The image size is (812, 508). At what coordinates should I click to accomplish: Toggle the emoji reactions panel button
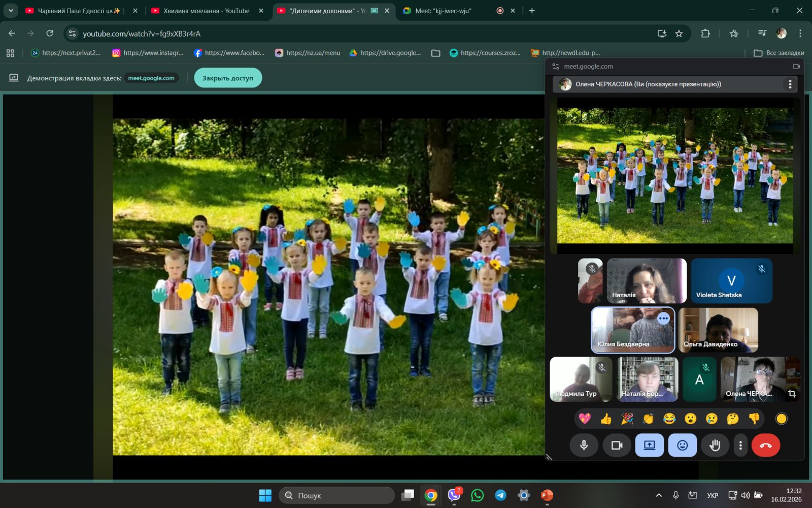click(682, 446)
